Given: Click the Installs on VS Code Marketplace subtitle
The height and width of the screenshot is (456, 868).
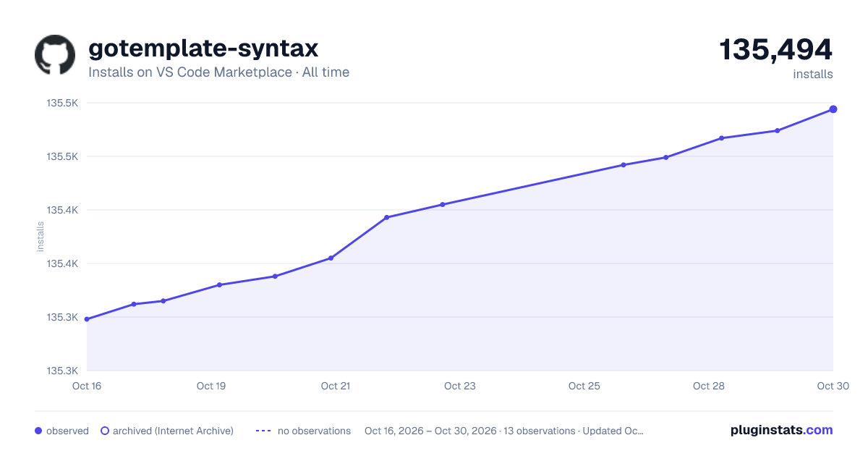Looking at the screenshot, I should pyautogui.click(x=218, y=72).
